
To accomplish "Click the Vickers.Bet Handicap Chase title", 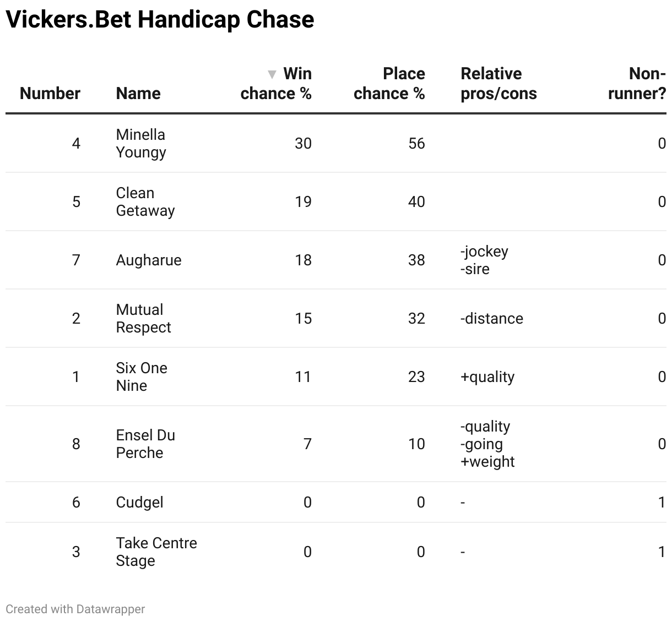I will point(160,20).
